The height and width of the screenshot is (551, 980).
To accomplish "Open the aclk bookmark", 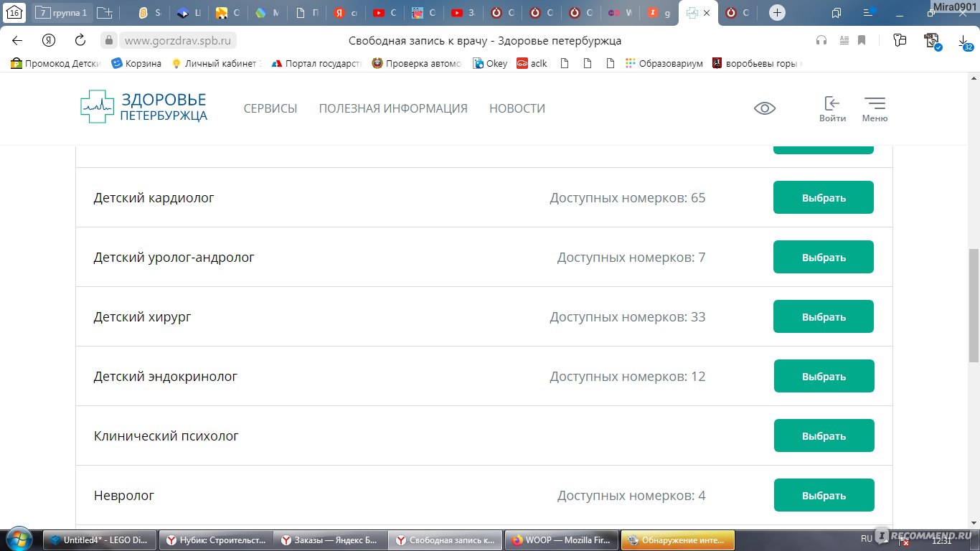I will pyautogui.click(x=532, y=63).
